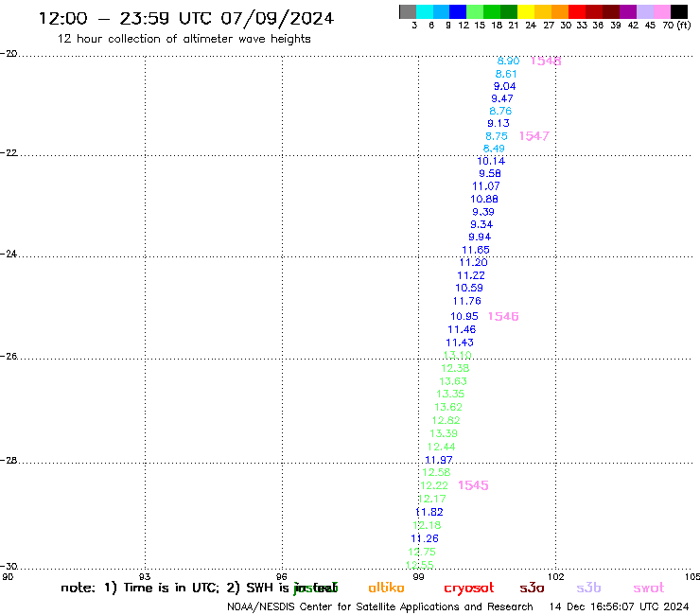700x615 pixels.
Task: Click the blue wave height value 11.97
Action: tap(438, 460)
